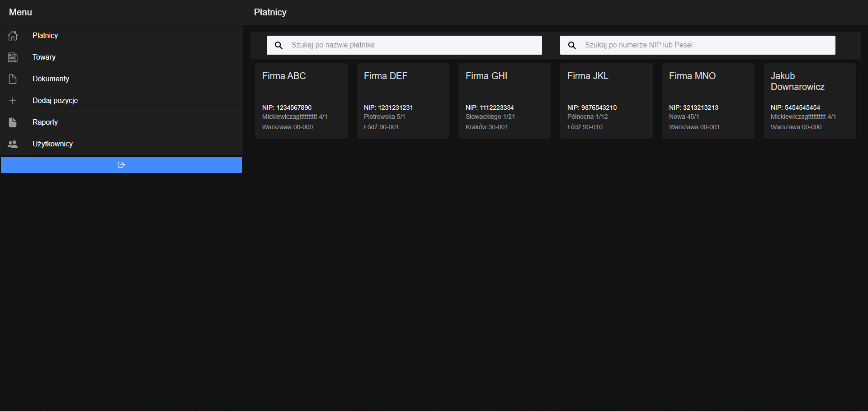The image size is (868, 412).
Task: Open the Dokumenty section
Action: click(x=51, y=79)
